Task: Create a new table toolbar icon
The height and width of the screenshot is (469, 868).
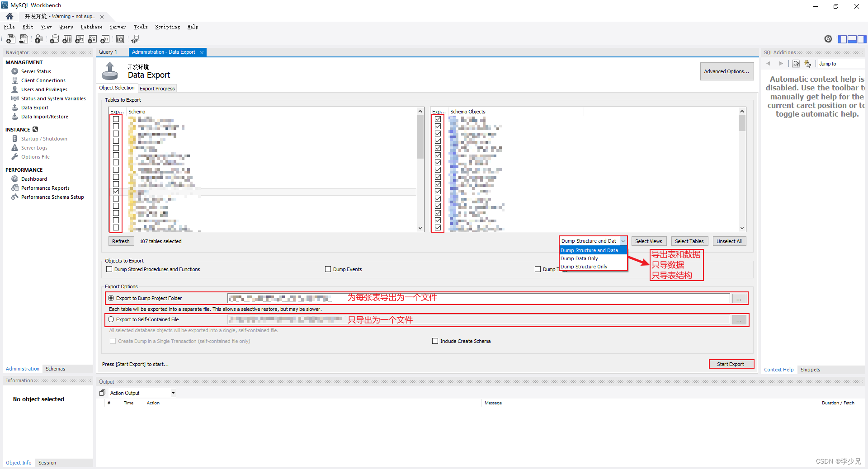Action: coord(67,39)
